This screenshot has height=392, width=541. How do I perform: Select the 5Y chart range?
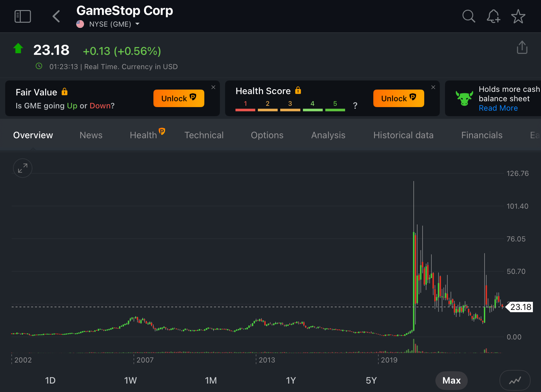pos(371,380)
